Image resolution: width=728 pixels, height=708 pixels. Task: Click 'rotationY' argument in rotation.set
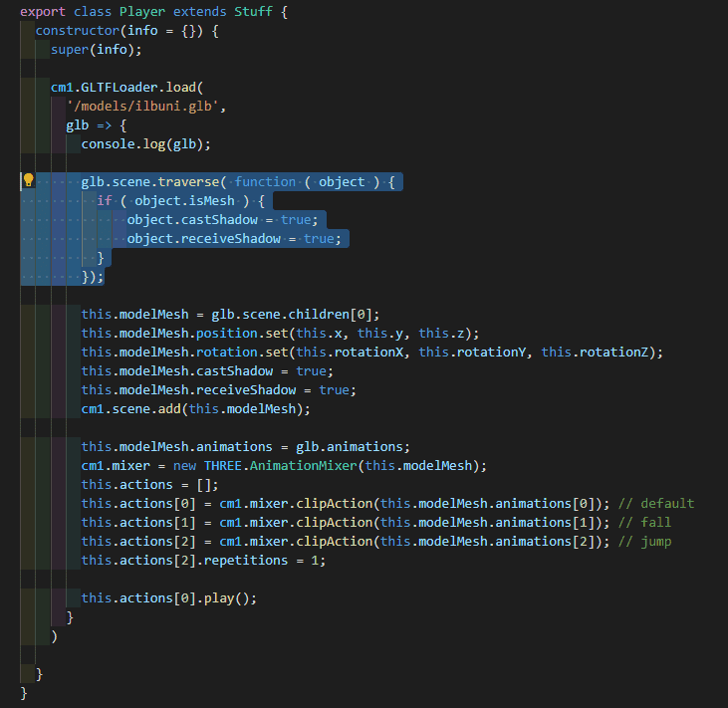coord(491,353)
